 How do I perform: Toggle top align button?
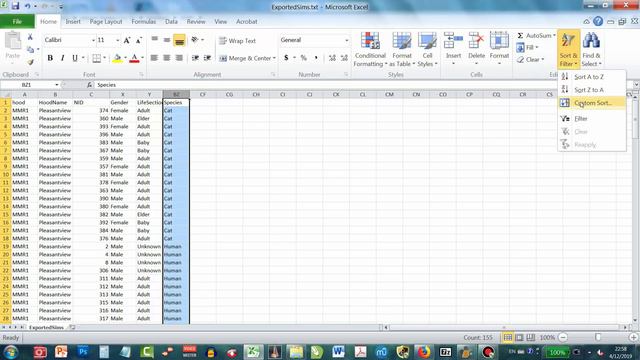(154, 40)
